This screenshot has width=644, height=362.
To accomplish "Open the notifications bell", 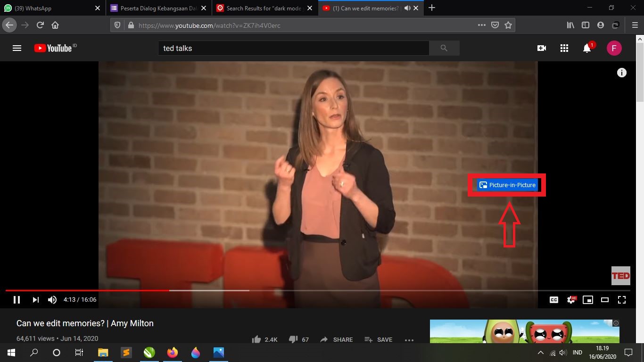I will 586,48.
